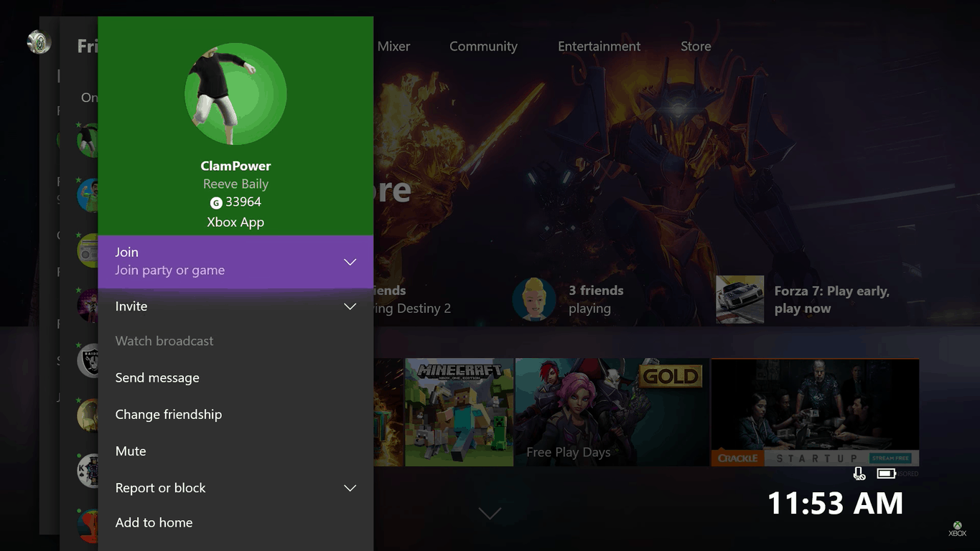980x551 pixels.
Task: Click the real name Reeve Baily
Action: (235, 184)
